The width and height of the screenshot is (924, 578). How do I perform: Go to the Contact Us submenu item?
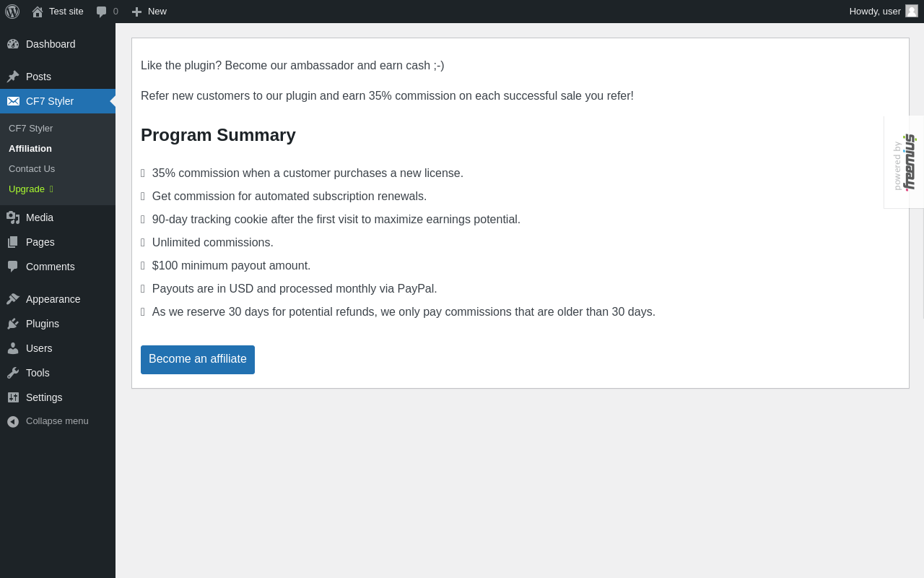tap(32, 168)
